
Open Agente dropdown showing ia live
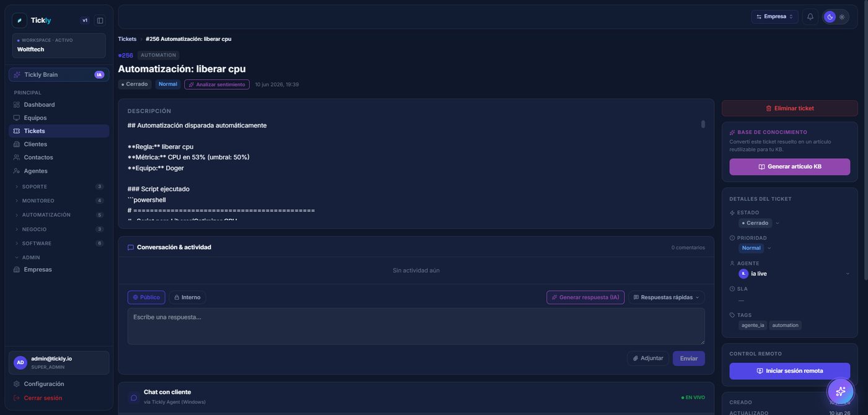[794, 274]
